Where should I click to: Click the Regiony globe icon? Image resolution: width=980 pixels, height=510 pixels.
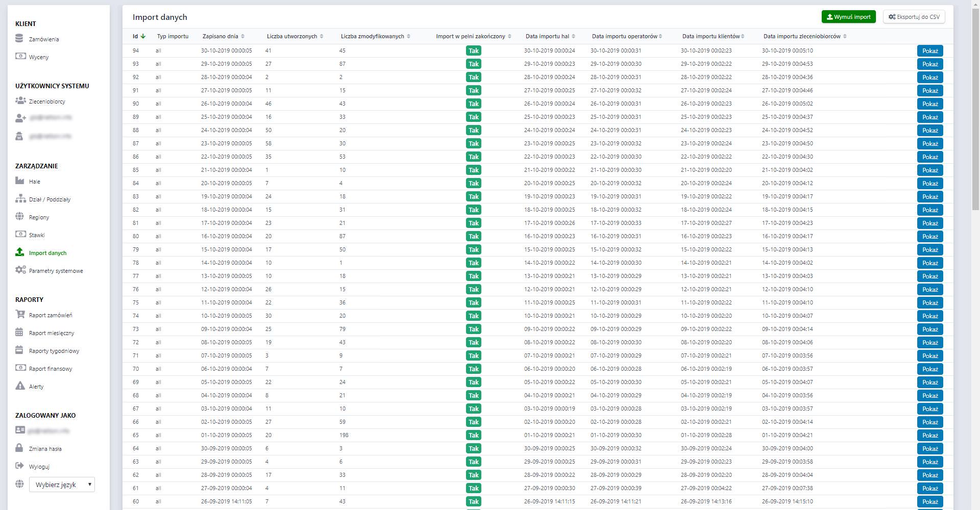click(20, 217)
